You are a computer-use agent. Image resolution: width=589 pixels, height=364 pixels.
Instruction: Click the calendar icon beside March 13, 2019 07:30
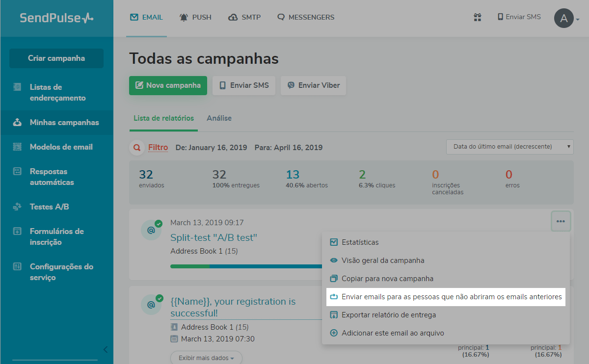click(174, 339)
